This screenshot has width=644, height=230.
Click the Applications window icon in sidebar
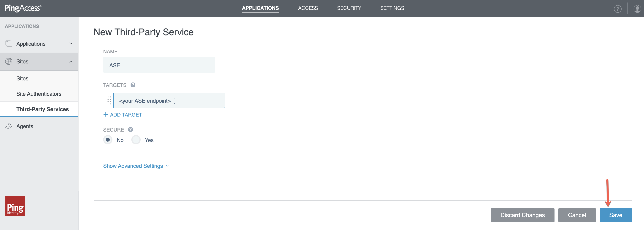[x=9, y=44]
